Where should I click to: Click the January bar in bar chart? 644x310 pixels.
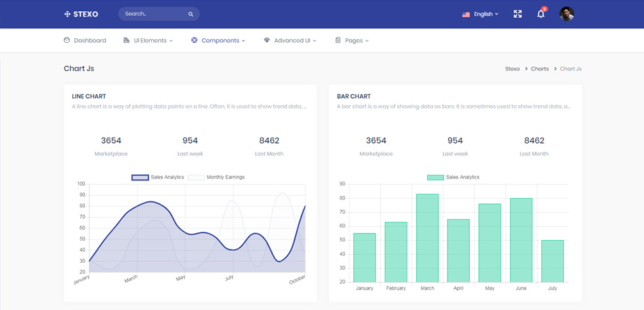click(x=365, y=258)
